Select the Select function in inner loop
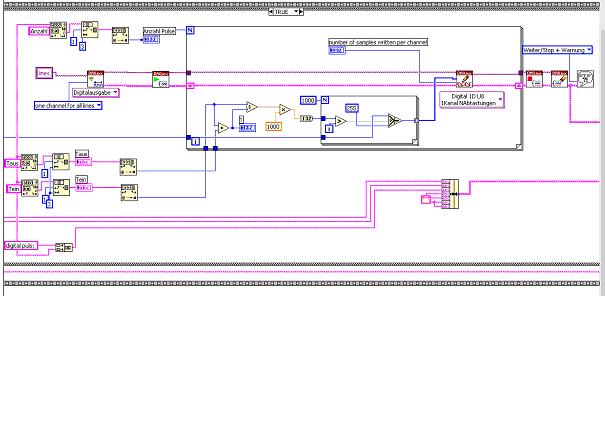605x432 pixels. coord(395,121)
